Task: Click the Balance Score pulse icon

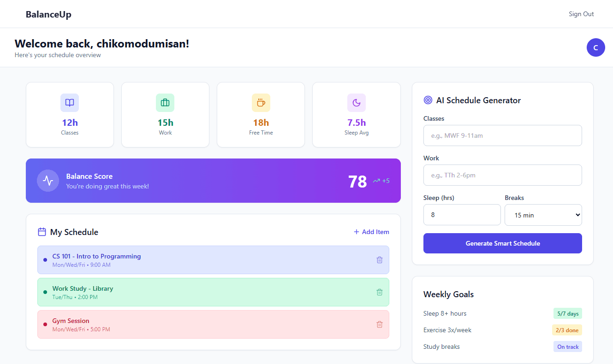Action: 48,181
